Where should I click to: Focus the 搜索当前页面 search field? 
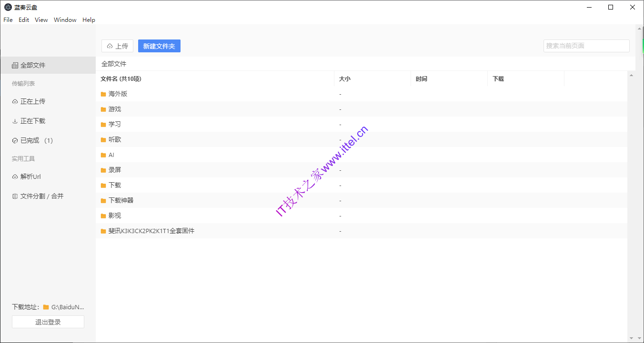(x=586, y=46)
